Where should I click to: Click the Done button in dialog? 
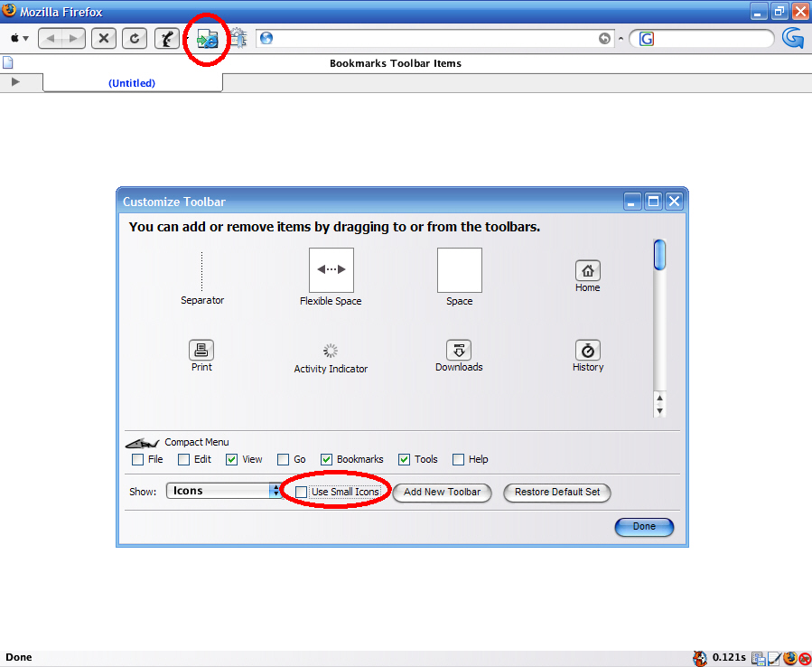[644, 527]
